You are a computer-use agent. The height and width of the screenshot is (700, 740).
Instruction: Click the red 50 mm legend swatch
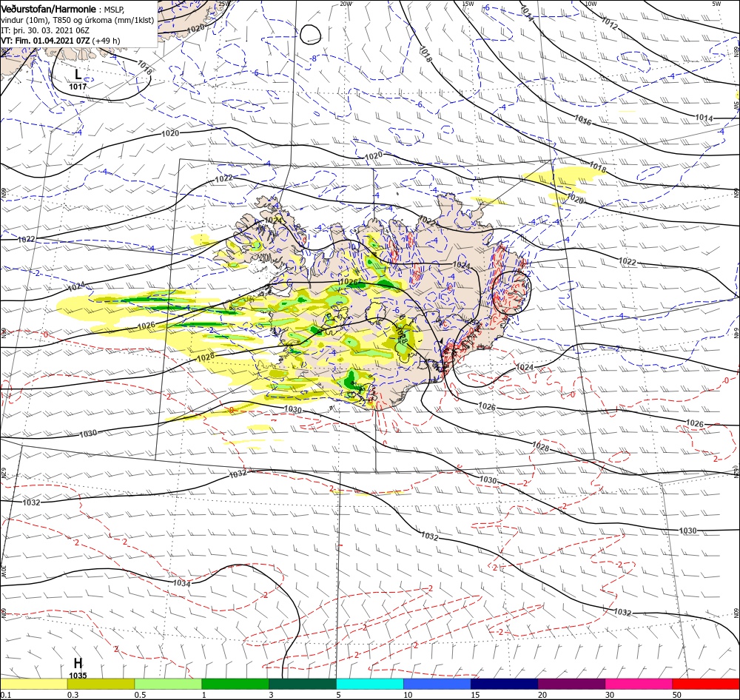(x=706, y=684)
